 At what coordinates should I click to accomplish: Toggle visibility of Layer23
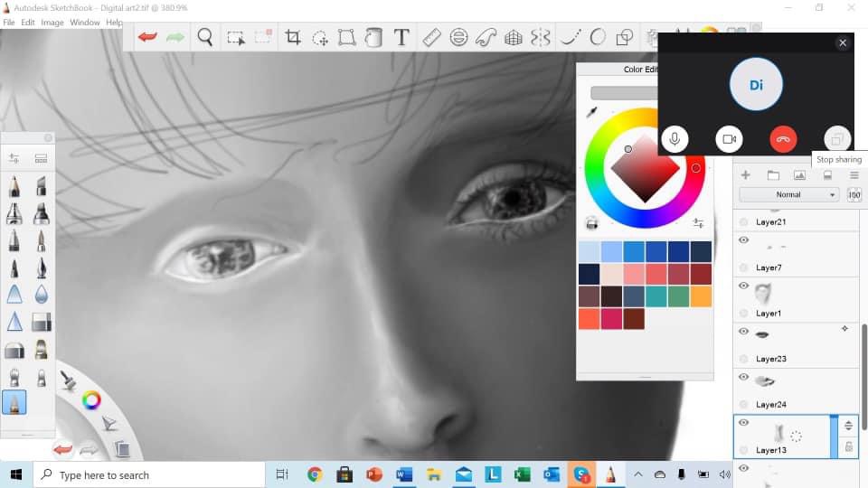743,332
